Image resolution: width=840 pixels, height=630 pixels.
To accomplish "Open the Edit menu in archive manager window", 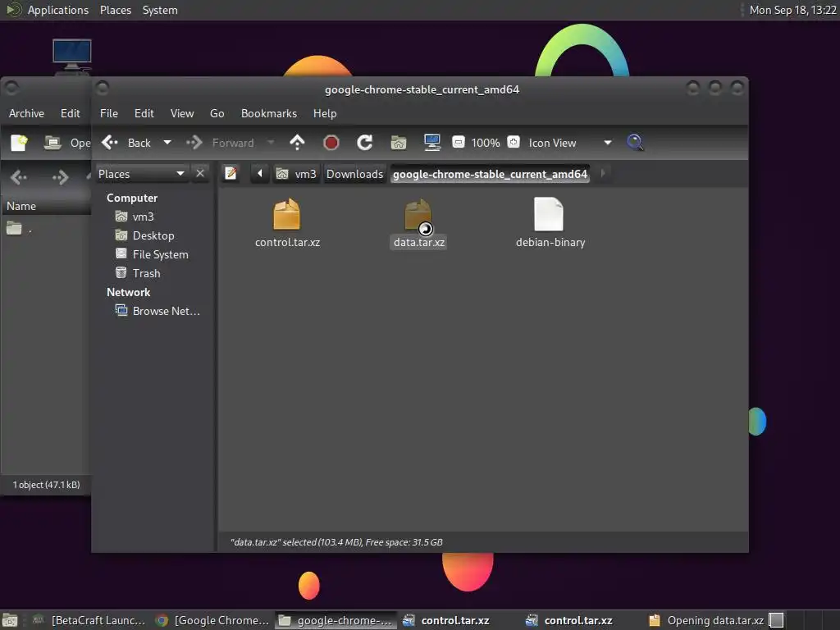I will tap(71, 113).
